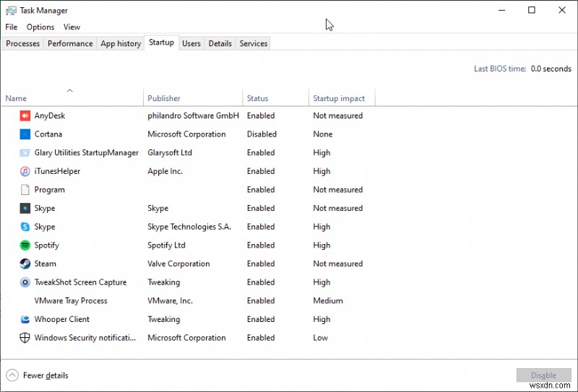
Task: Select the Program entry name
Action: point(49,190)
